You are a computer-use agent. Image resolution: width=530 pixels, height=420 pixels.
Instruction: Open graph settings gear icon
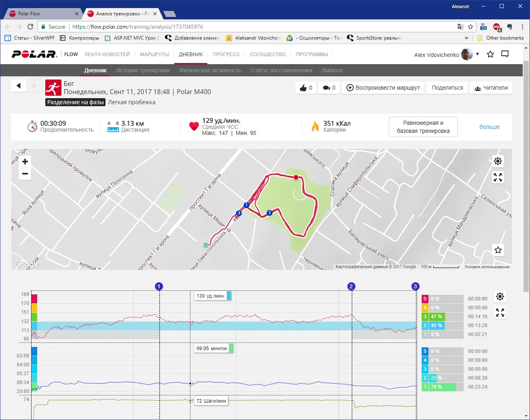[x=500, y=296]
